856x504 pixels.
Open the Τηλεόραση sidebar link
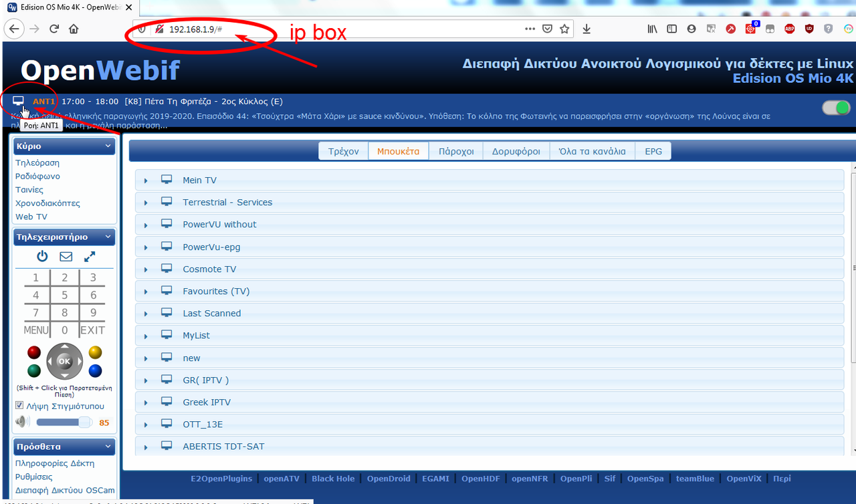(37, 162)
